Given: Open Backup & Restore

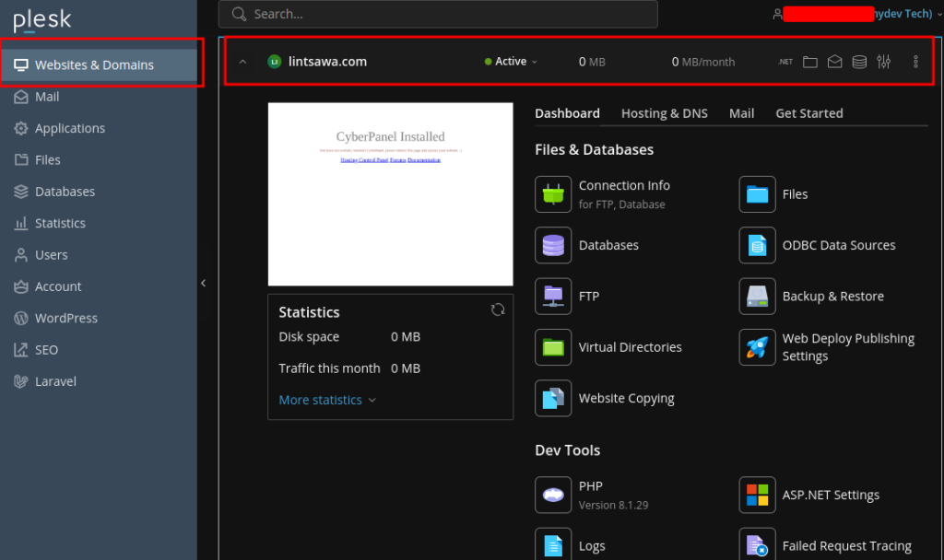Looking at the screenshot, I should click(x=811, y=297).
